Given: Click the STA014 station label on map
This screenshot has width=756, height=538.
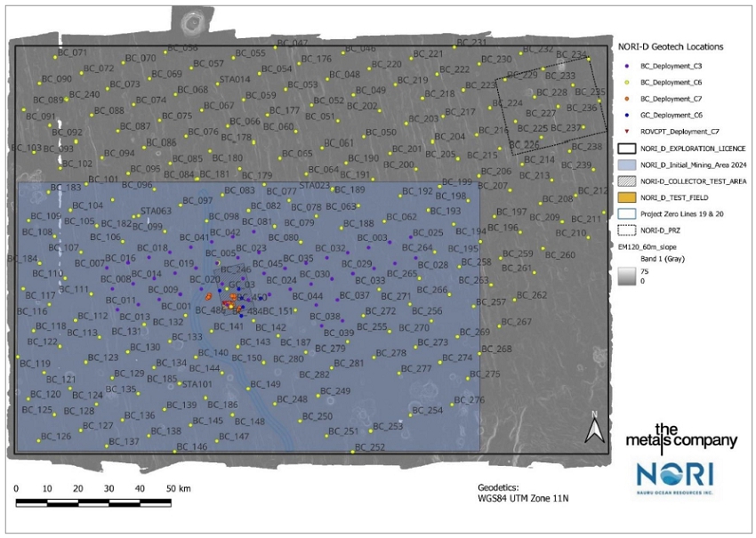Looking at the screenshot, I should pyautogui.click(x=235, y=80).
